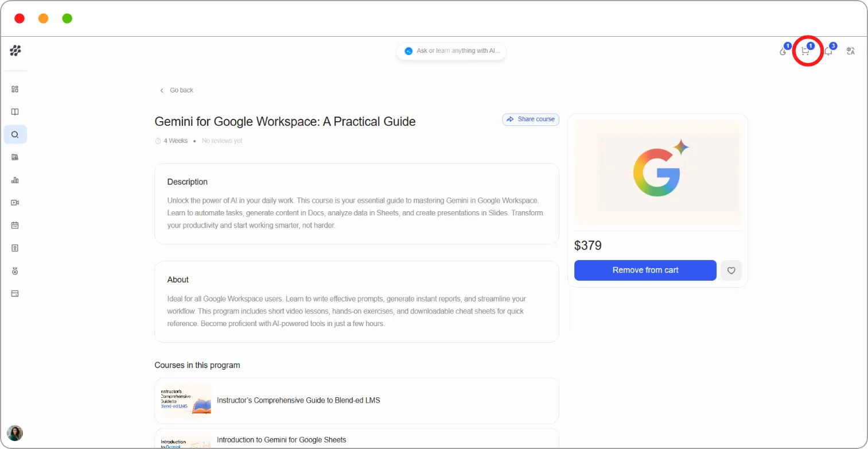Screen dimensions: 868x449
Task: Open the certificate badge icon in sidebar
Action: tap(15, 248)
